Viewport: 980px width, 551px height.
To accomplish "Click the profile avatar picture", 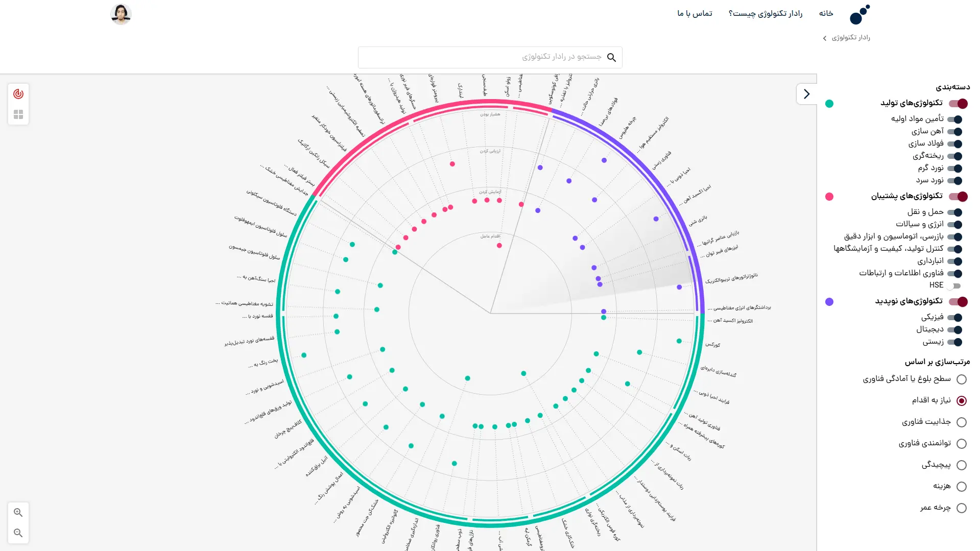I will (x=121, y=14).
